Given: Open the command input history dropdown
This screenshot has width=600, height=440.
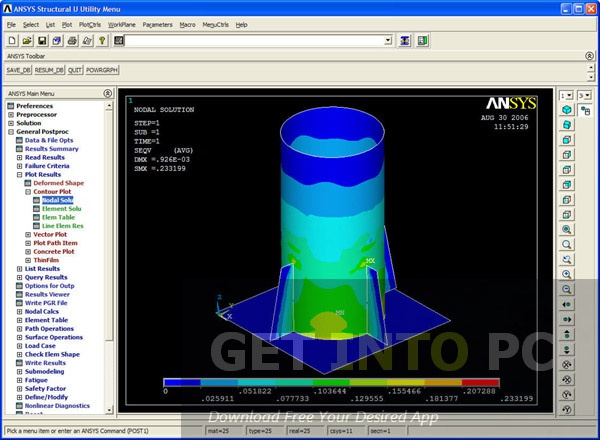Looking at the screenshot, I should 388,40.
